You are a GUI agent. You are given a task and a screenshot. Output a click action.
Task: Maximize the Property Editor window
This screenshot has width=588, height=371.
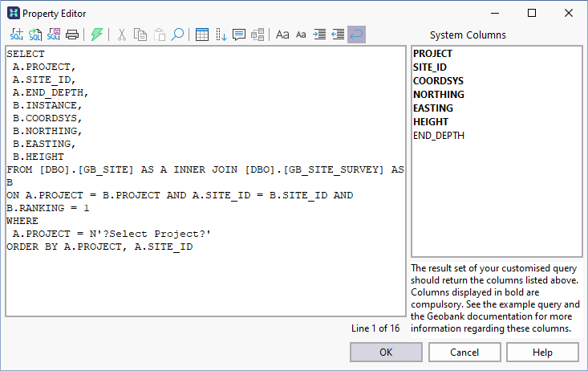pyautogui.click(x=532, y=13)
